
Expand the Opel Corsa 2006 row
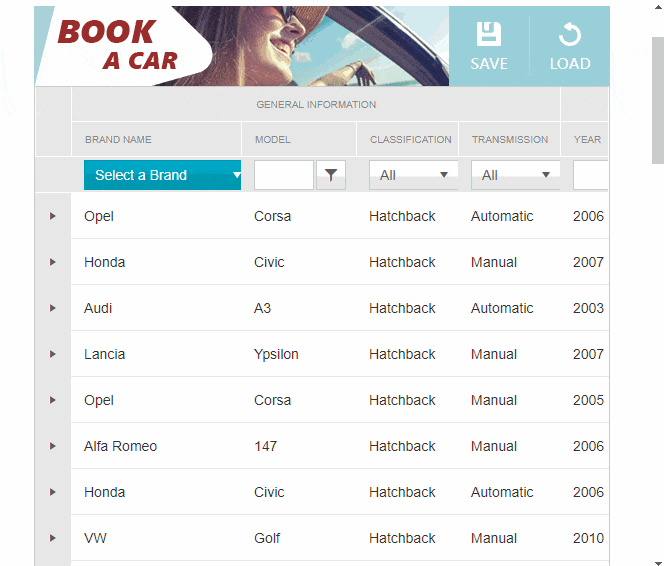click(53, 216)
